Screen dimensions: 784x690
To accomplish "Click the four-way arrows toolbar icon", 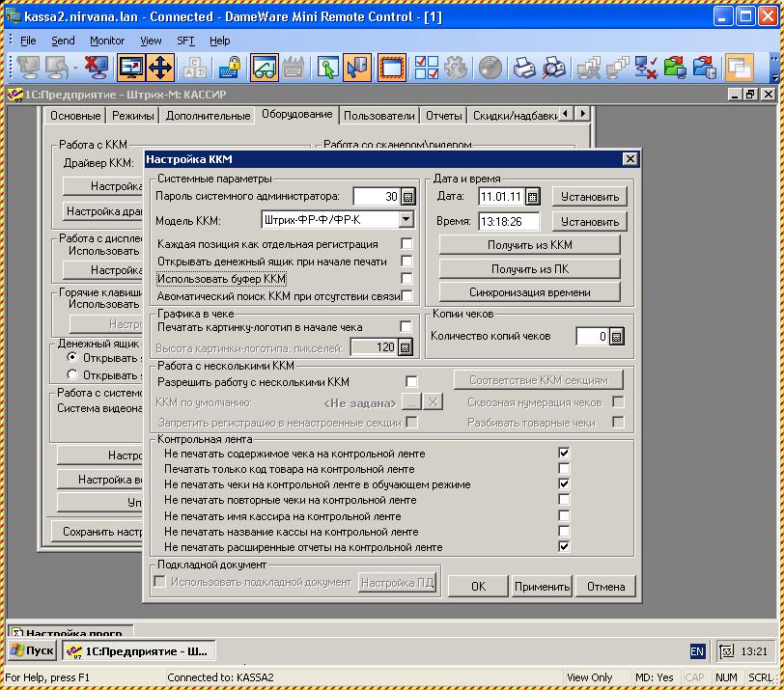I will pos(160,68).
